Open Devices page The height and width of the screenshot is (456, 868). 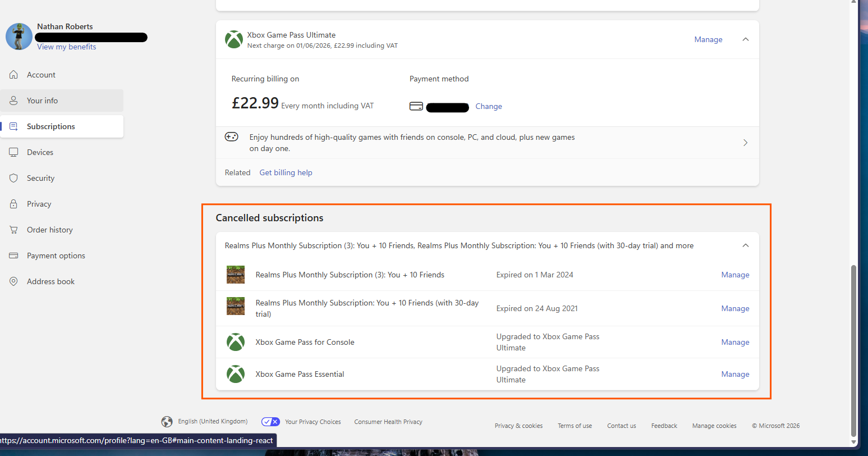pos(62,152)
